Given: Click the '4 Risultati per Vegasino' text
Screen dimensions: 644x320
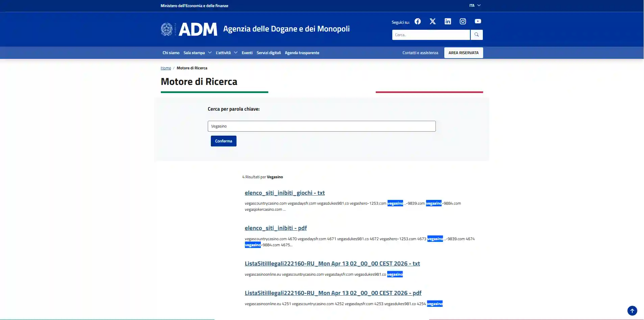Looking at the screenshot, I should click(263, 177).
